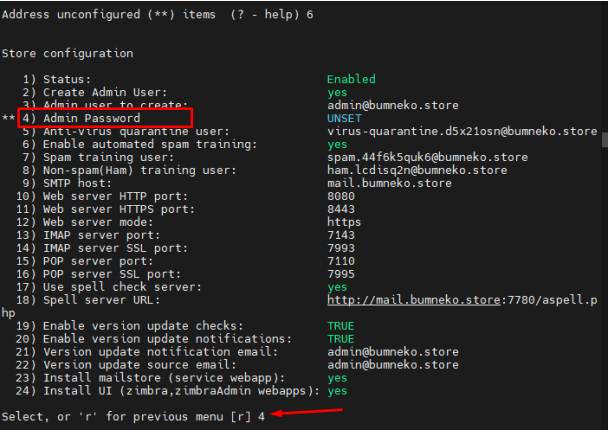Click '17) Use spell check server:' label
The height and width of the screenshot is (430, 608).
[x=109, y=287]
